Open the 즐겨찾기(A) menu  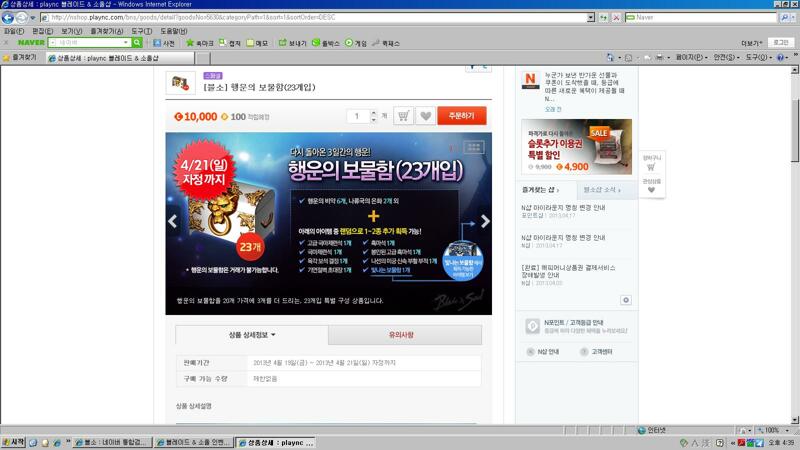pyautogui.click(x=107, y=31)
